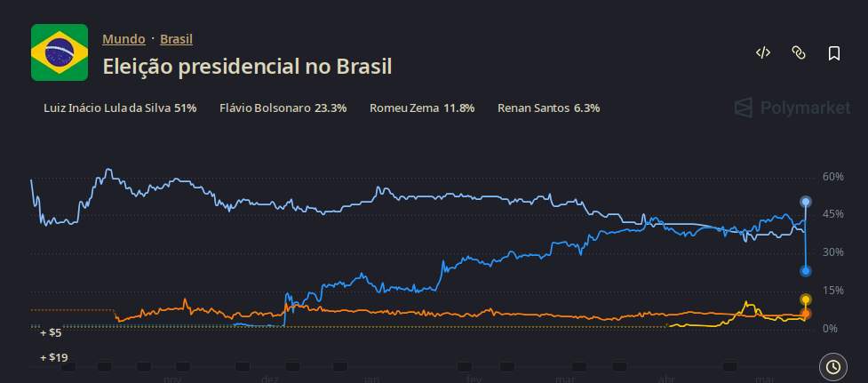Click the yellow Romeu Zema endpoint dot
The height and width of the screenshot is (383, 868).
pos(806,300)
